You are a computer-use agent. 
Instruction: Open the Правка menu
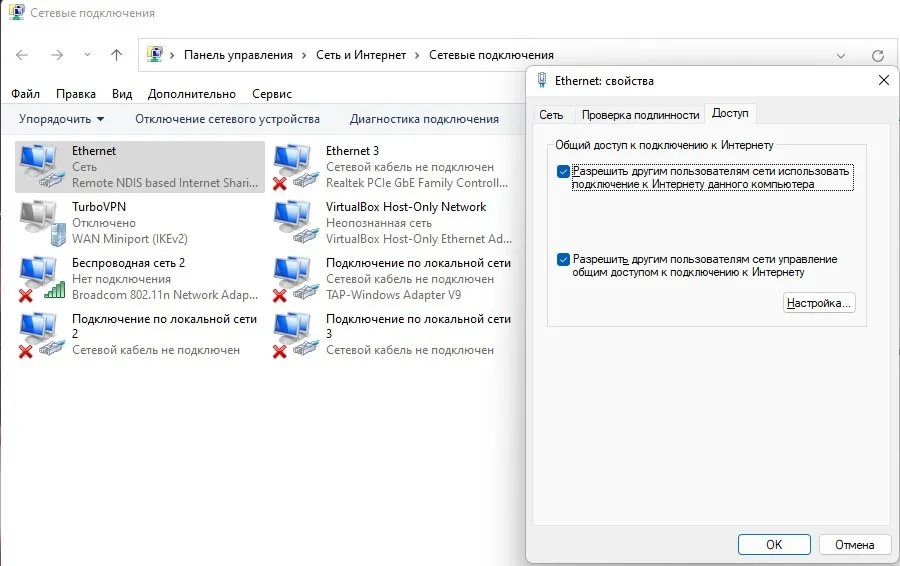click(x=76, y=94)
